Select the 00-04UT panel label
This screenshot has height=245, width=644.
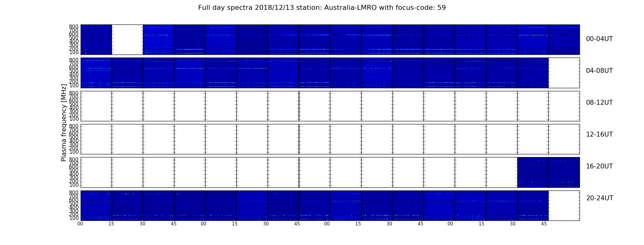coord(600,39)
